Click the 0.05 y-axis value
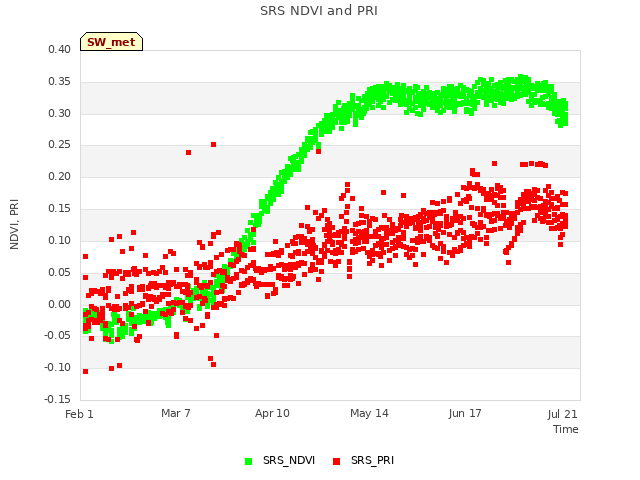This screenshot has width=640, height=480. (x=59, y=272)
